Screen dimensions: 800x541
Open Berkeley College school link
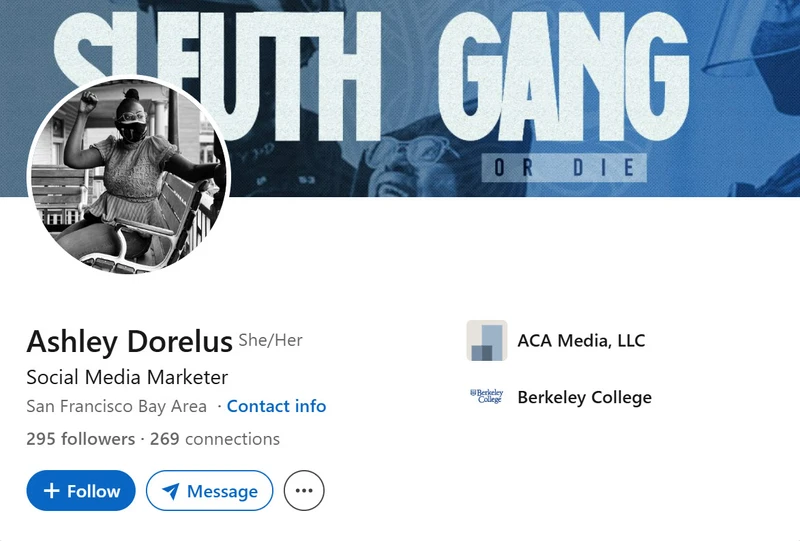(585, 397)
